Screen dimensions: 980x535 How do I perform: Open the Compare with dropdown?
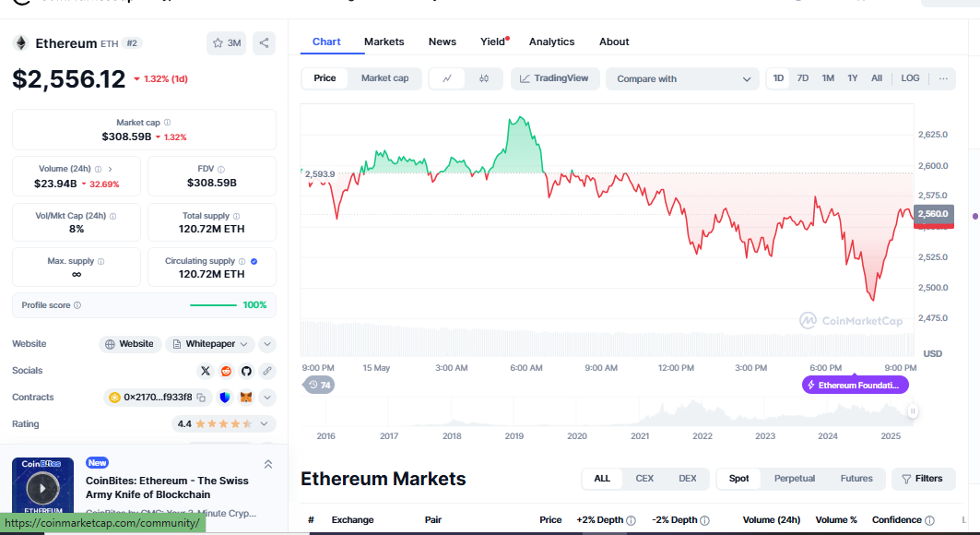tap(682, 79)
